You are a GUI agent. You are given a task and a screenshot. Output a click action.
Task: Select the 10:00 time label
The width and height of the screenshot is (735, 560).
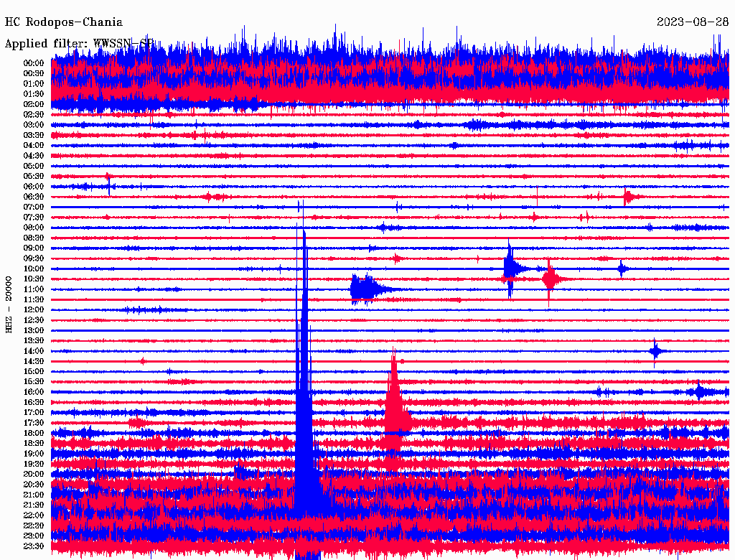coord(34,269)
